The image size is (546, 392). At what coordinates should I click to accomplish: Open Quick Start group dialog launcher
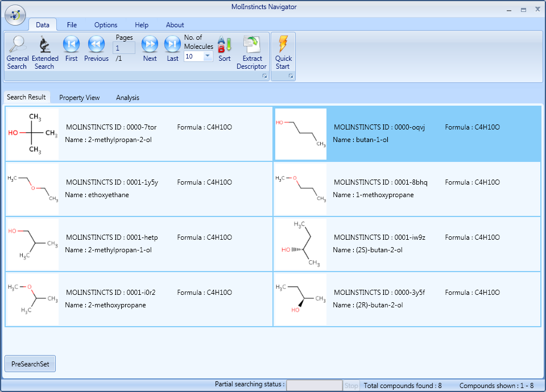coord(291,76)
